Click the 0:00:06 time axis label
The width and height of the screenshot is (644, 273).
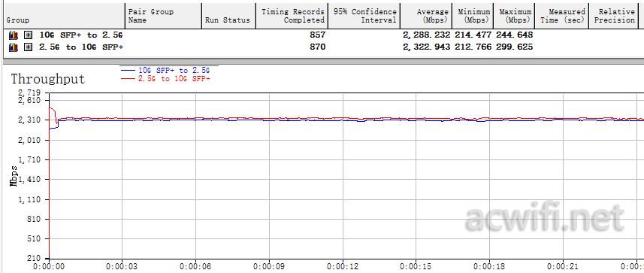(x=195, y=266)
